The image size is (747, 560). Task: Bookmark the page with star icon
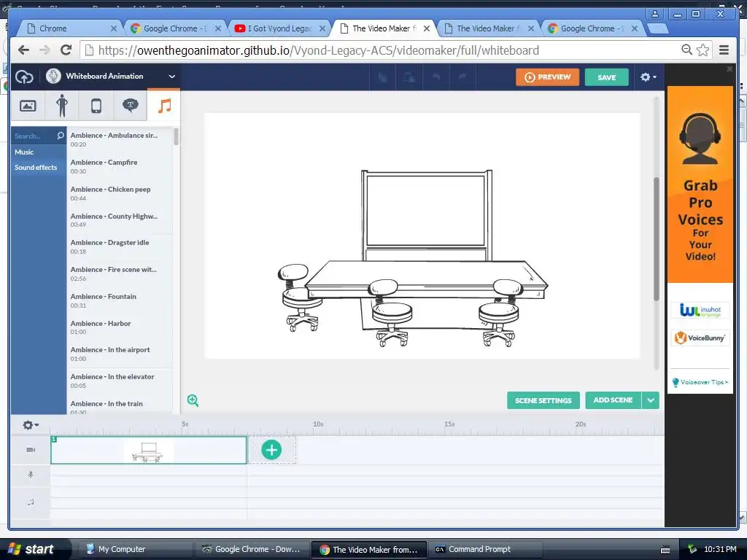(x=703, y=50)
